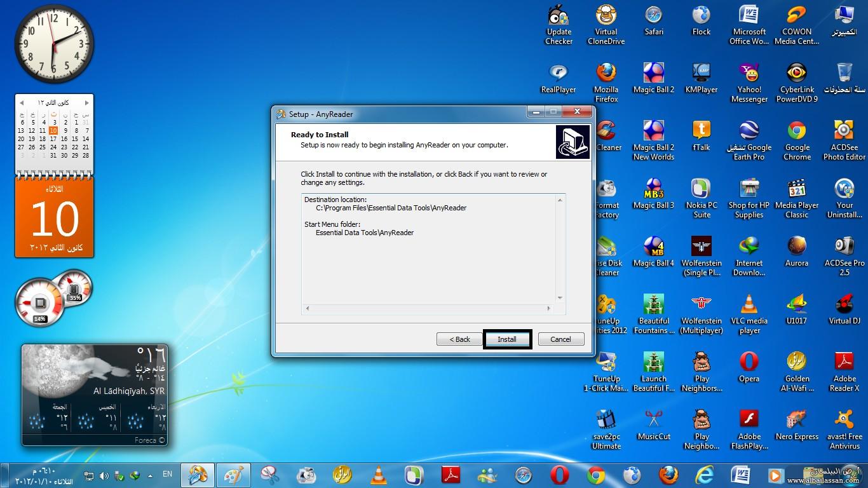The width and height of the screenshot is (868, 488).
Task: Click the left-pointing month arrow in the calendar gadget
Action: coord(22,102)
